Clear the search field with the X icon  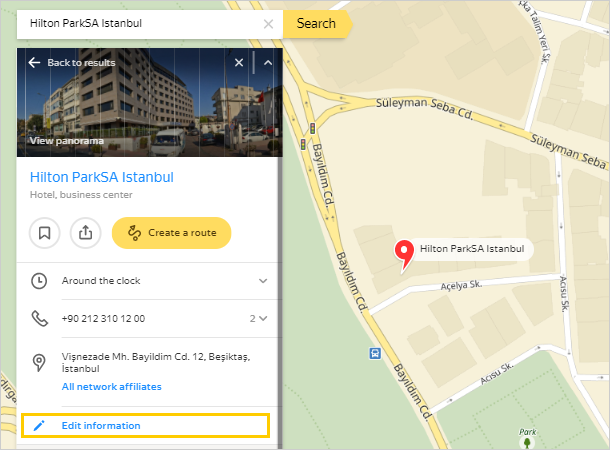pyautogui.click(x=268, y=24)
